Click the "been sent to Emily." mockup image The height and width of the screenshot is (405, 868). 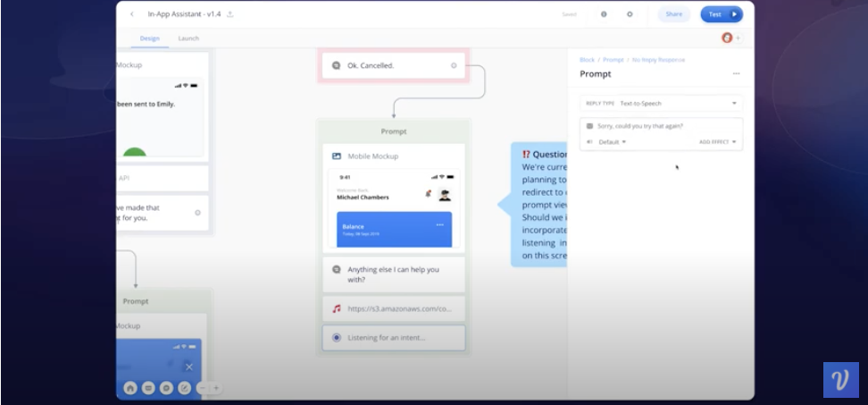[160, 117]
